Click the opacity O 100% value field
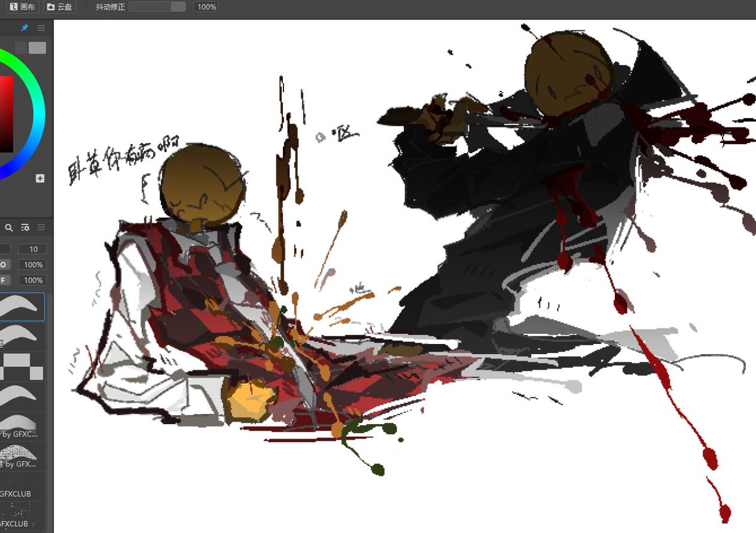756x533 pixels. click(31, 265)
